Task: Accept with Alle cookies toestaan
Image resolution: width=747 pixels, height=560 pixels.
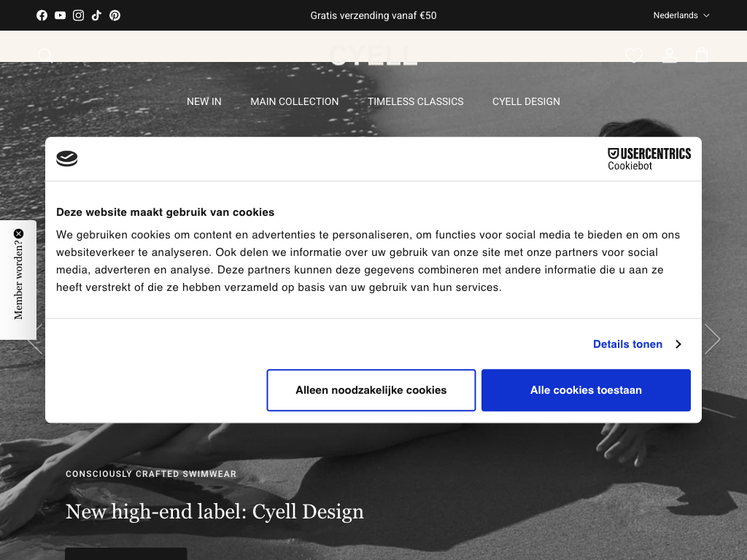Action: (x=586, y=390)
